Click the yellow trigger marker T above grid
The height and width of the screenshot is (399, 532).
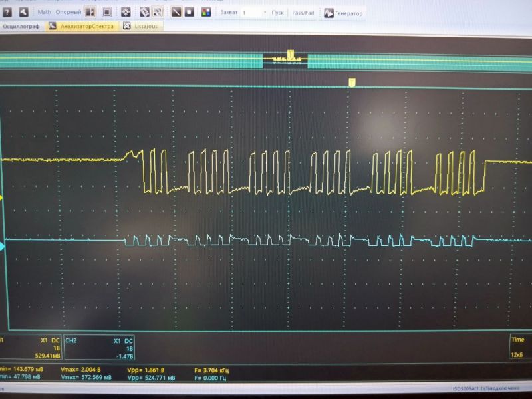[x=352, y=82]
